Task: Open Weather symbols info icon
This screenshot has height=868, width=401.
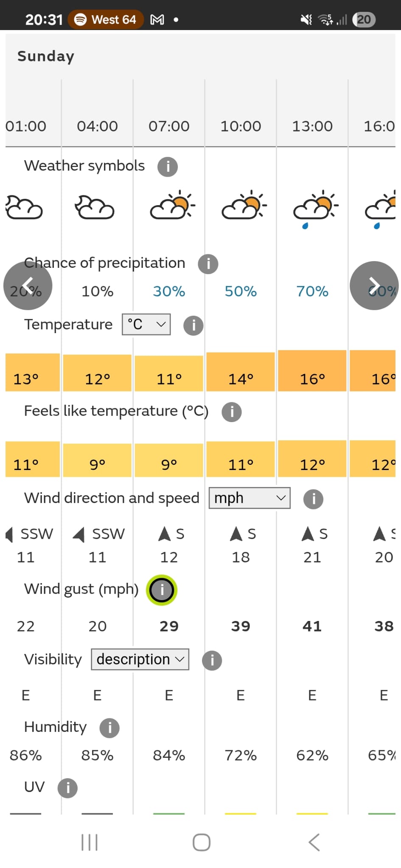Action: 168,167
